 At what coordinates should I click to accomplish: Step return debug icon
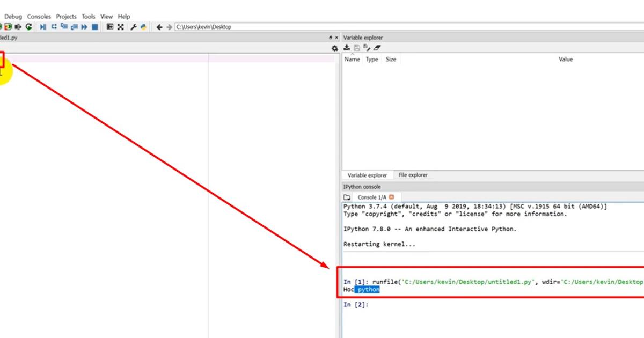tap(74, 27)
